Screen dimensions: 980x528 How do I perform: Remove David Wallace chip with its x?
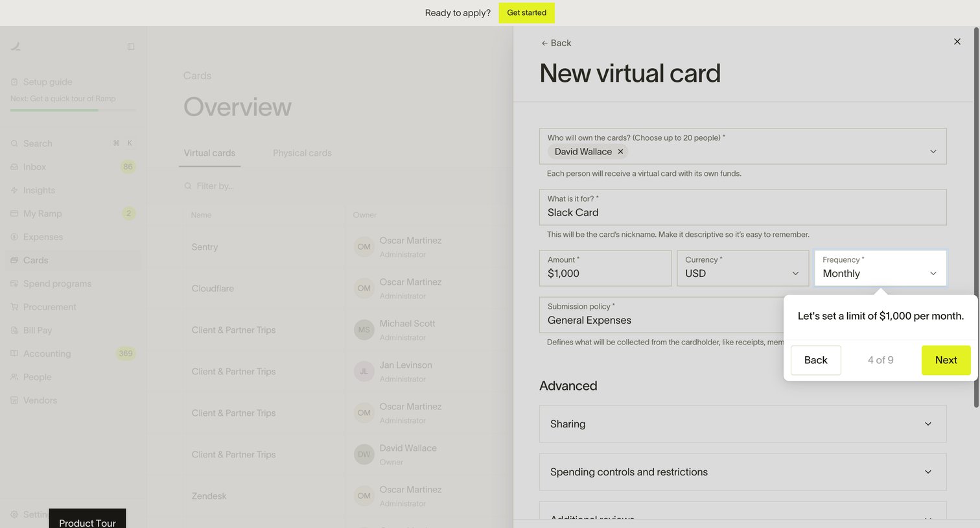pyautogui.click(x=620, y=152)
